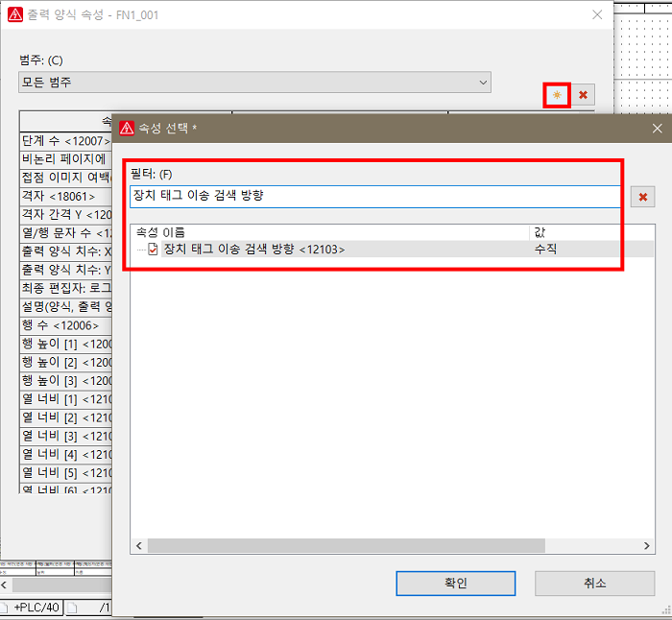Screen dimensions: 672x620
Task: Click left scroll arrow in background window
Action: point(4,584)
